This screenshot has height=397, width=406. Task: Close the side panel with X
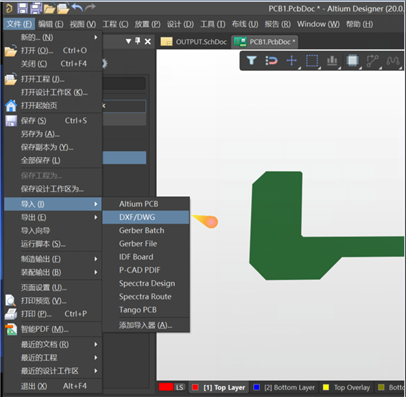point(148,41)
